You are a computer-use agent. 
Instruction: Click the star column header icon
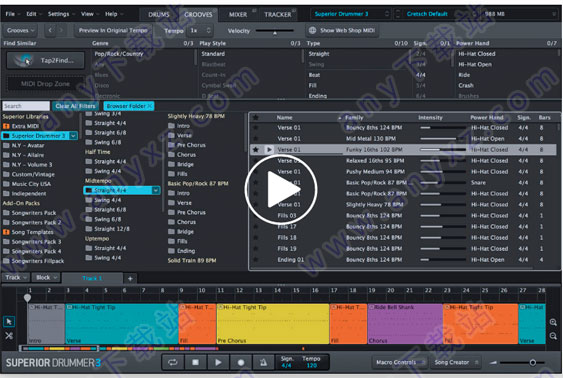[256, 117]
